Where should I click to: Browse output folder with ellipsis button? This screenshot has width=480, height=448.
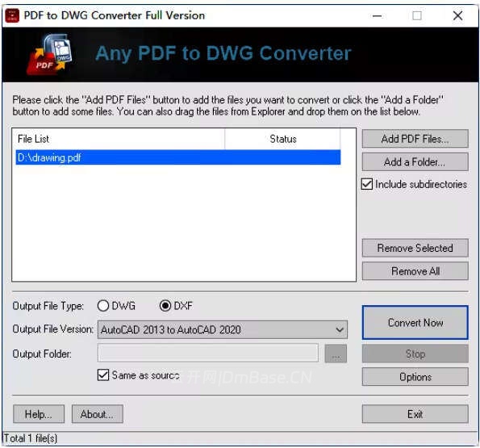pos(336,354)
